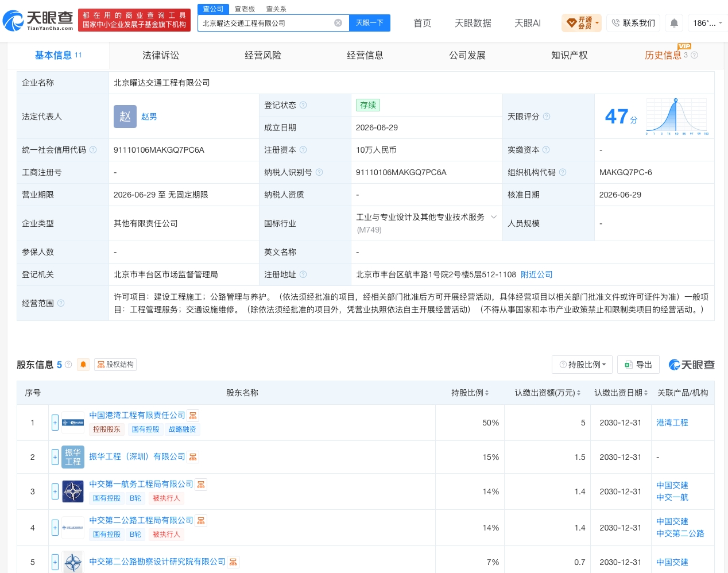This screenshot has height=573, width=728.
Task: Click the notification bell icon in header
Action: coord(674,23)
